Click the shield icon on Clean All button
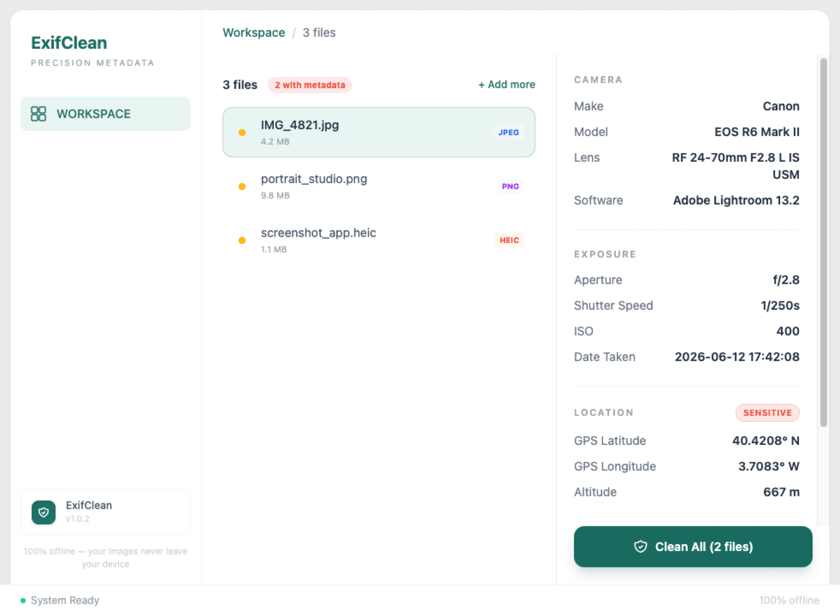This screenshot has width=840, height=616. click(640, 547)
